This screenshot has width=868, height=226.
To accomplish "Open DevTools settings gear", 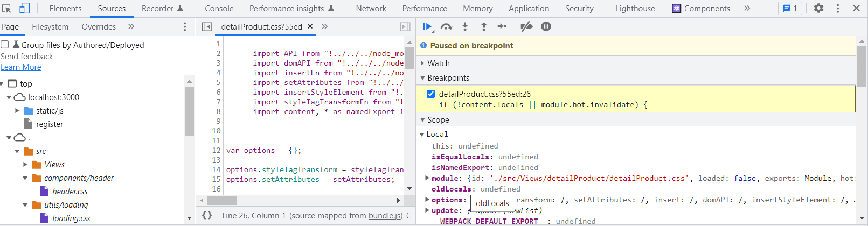I will [818, 8].
